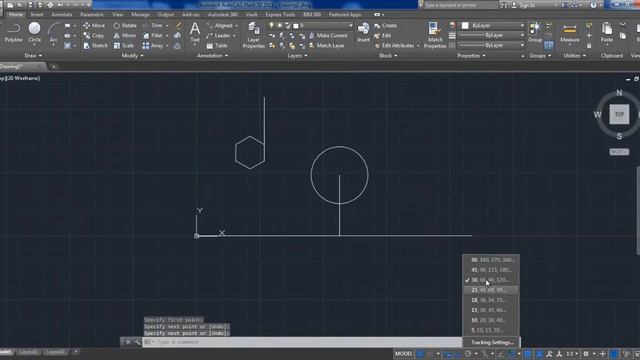Viewport: 640px width, 360px height.
Task: Click the Edit Attributes button
Action: [395, 46]
